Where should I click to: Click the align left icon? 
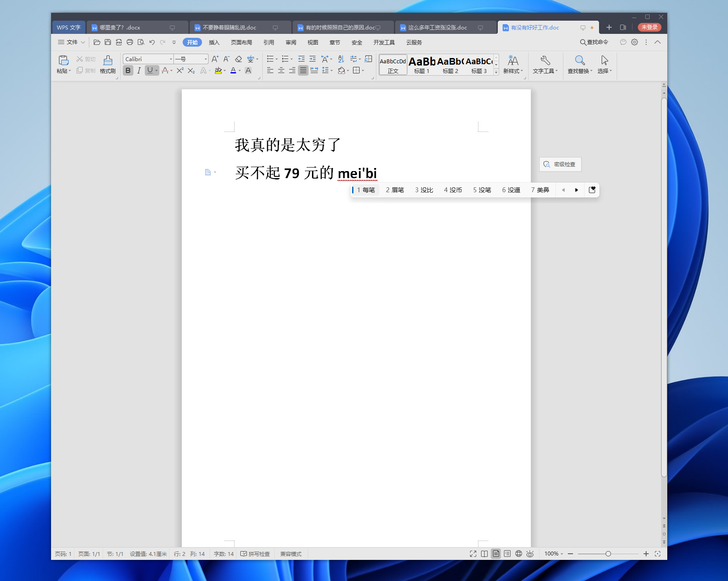[270, 70]
